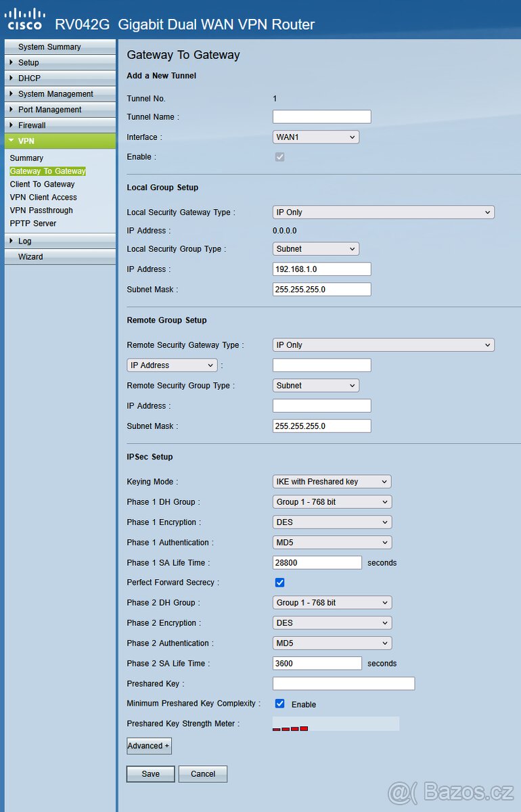
Task: Toggle Minimum Preshared Key Complexity checkbox
Action: tap(280, 704)
